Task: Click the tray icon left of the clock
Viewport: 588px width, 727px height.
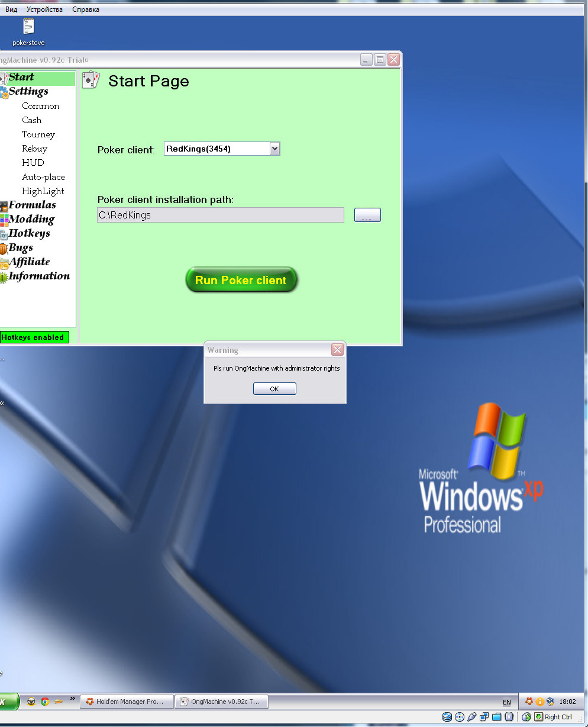Action: [550, 702]
